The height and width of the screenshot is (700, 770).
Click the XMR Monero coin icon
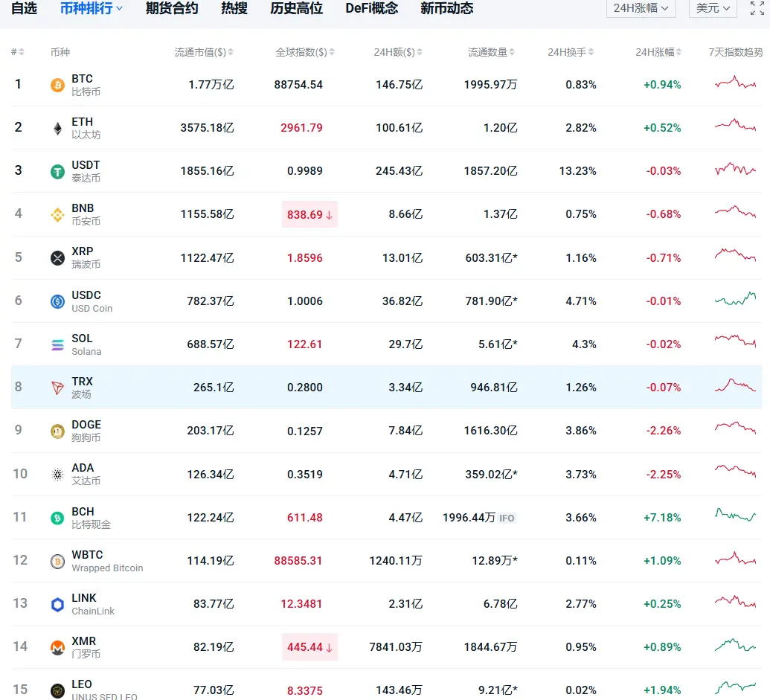point(57,647)
